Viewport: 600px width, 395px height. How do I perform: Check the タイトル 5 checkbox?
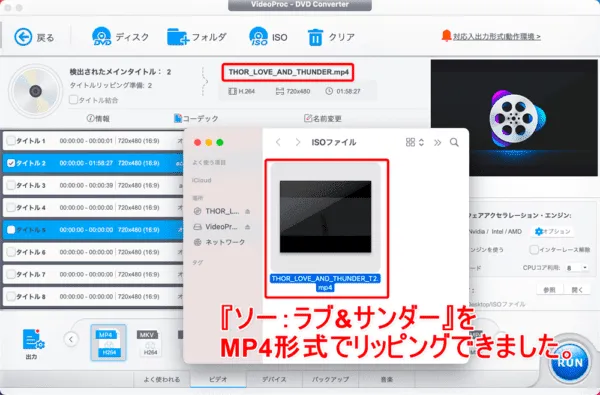11,230
